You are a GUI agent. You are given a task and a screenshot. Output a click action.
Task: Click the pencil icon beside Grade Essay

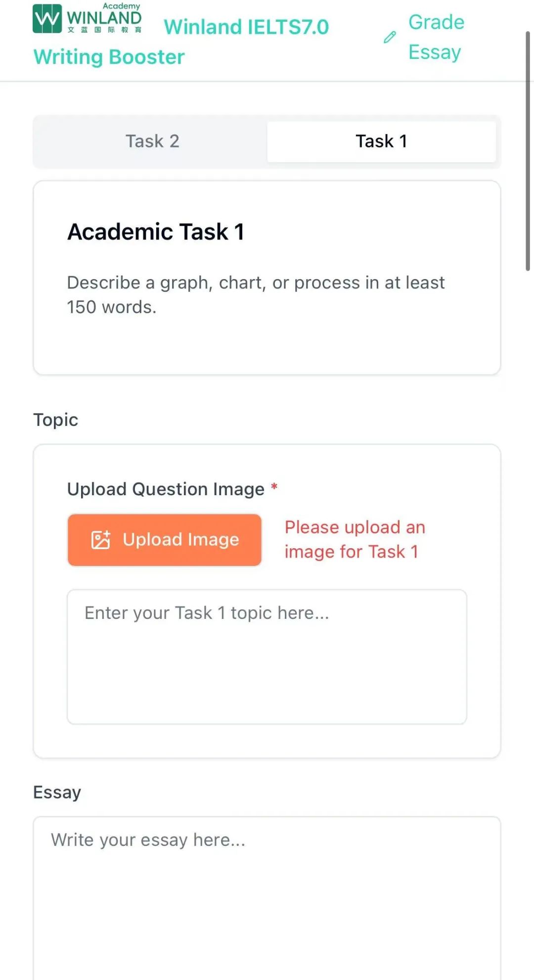tap(390, 37)
